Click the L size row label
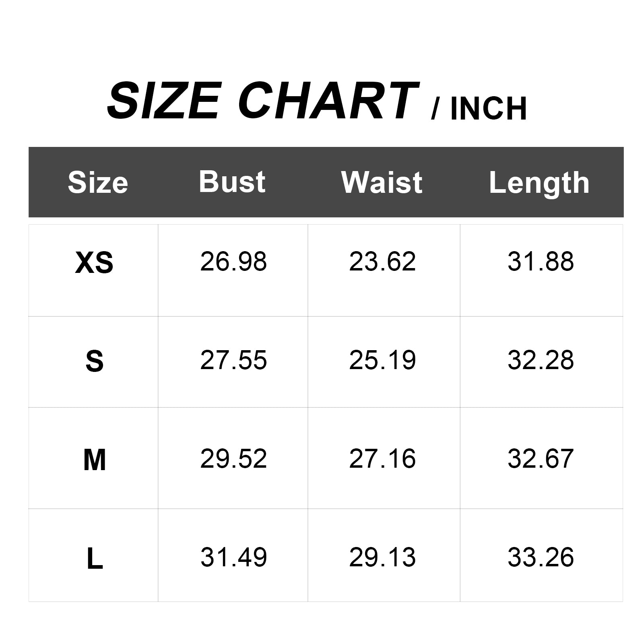Viewport: 644px width, 644px height. tap(95, 559)
